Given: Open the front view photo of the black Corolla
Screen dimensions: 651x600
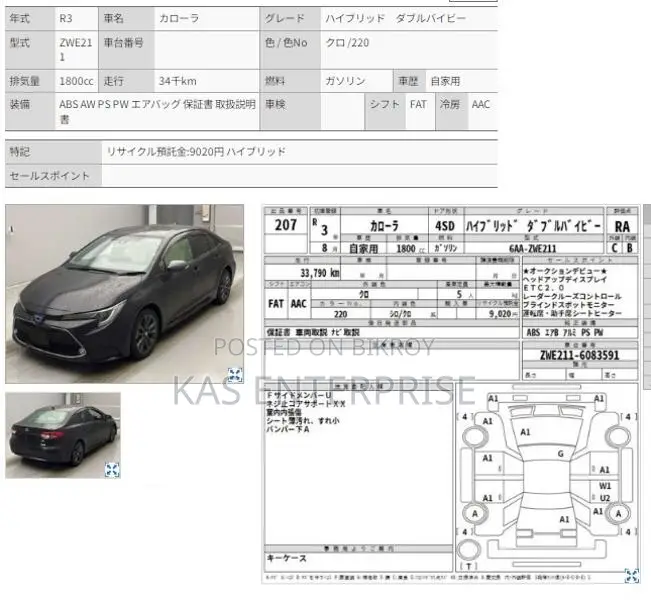Looking at the screenshot, I should [x=125, y=294].
